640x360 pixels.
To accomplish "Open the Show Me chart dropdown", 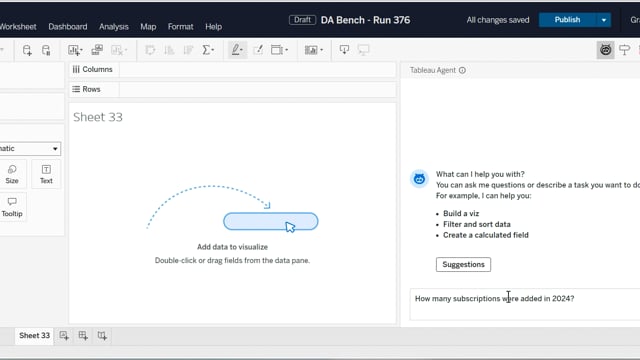I will (313, 50).
